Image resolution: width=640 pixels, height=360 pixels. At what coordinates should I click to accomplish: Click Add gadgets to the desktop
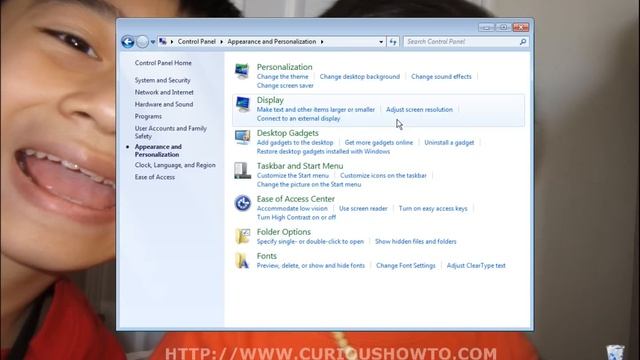point(295,143)
